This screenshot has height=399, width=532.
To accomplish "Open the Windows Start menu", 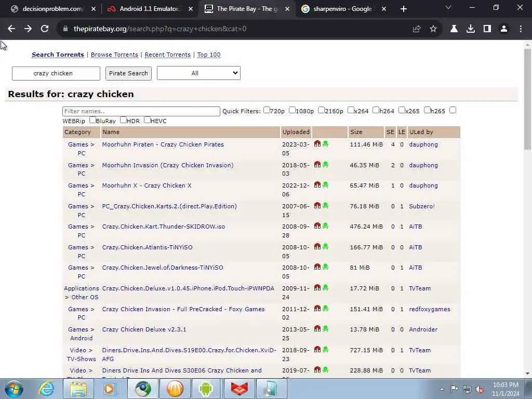I will click(14, 389).
